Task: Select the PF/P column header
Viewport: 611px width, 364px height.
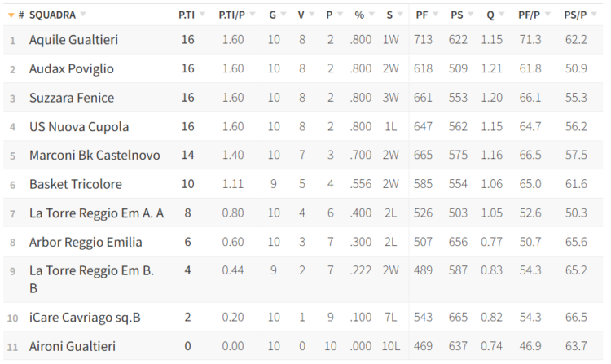Action: tap(529, 15)
